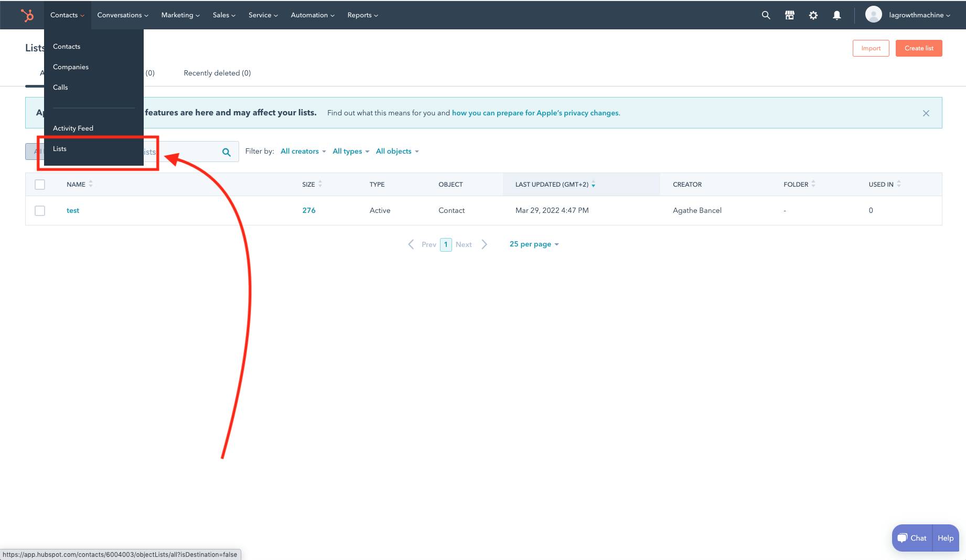The width and height of the screenshot is (966, 560).
Task: Change the 25 per page setting
Action: (x=534, y=244)
